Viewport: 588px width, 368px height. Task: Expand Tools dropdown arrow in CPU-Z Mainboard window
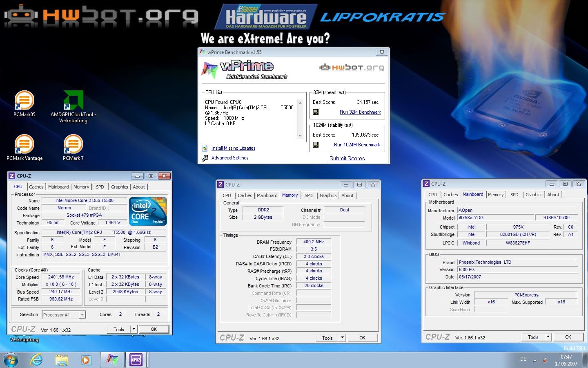[548, 337]
